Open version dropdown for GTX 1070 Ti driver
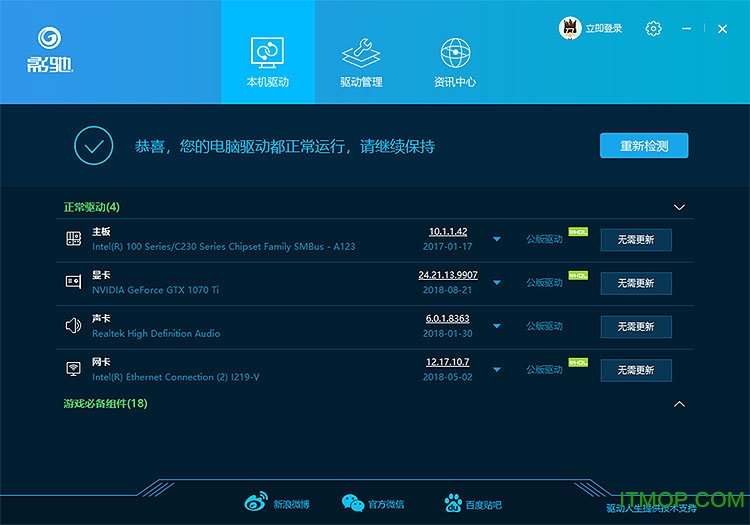Screen dimensions: 750x525 497,283
